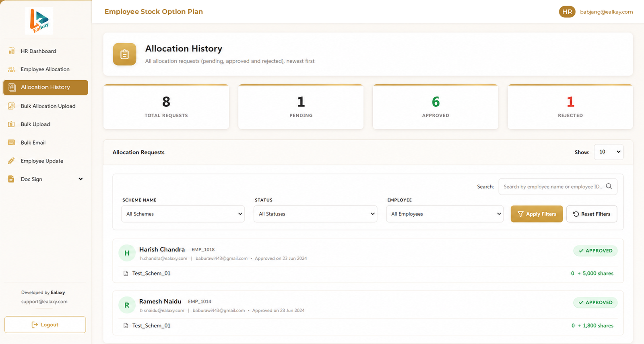
Task: Click the HR Dashboard sidebar icon
Action: [12, 51]
